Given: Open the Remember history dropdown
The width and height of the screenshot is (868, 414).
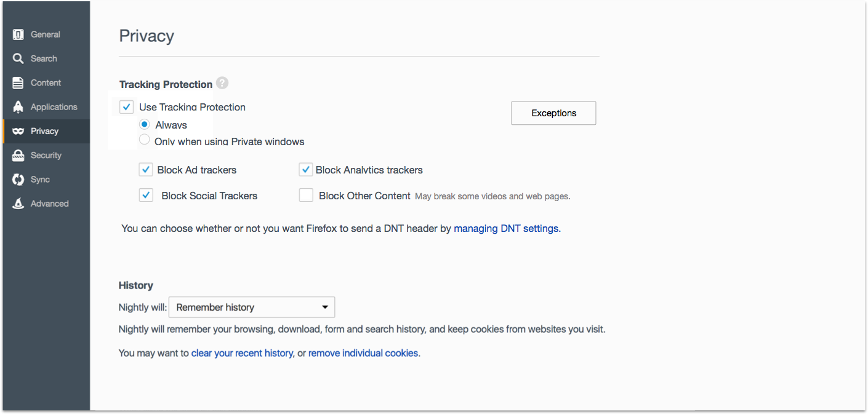Looking at the screenshot, I should pos(252,307).
